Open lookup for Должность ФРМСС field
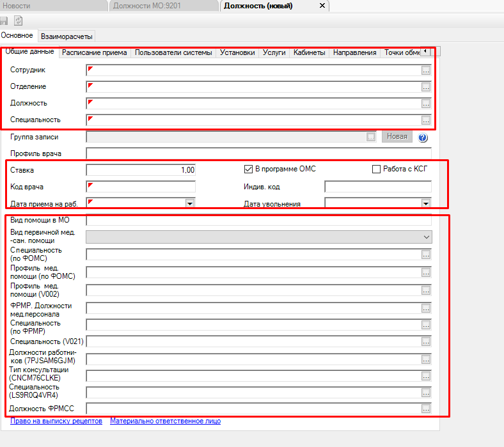504x447 pixels. coord(426,409)
